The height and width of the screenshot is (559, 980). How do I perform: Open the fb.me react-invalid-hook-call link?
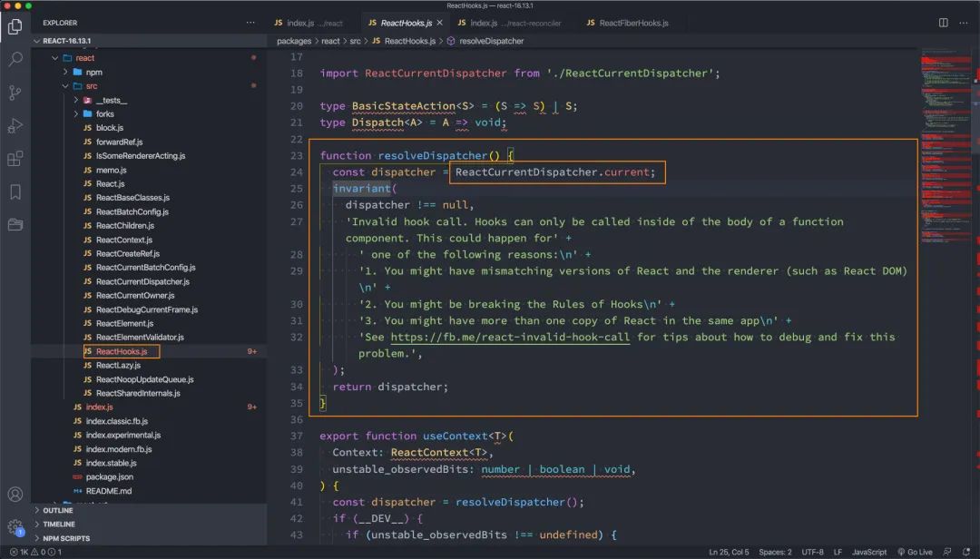[x=510, y=337]
